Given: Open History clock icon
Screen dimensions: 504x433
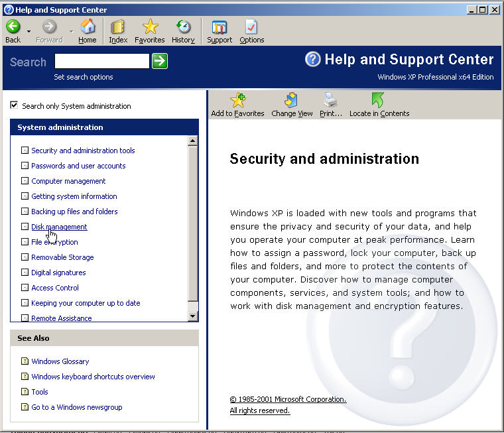Looking at the screenshot, I should (183, 27).
